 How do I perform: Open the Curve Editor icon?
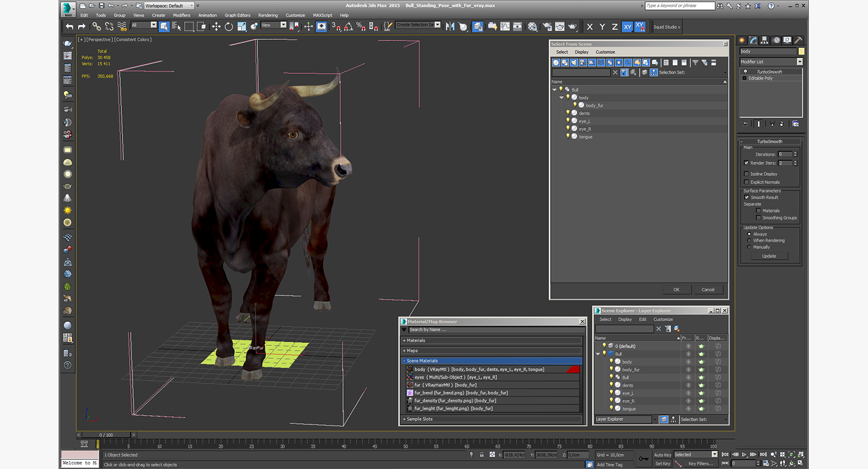pos(504,26)
